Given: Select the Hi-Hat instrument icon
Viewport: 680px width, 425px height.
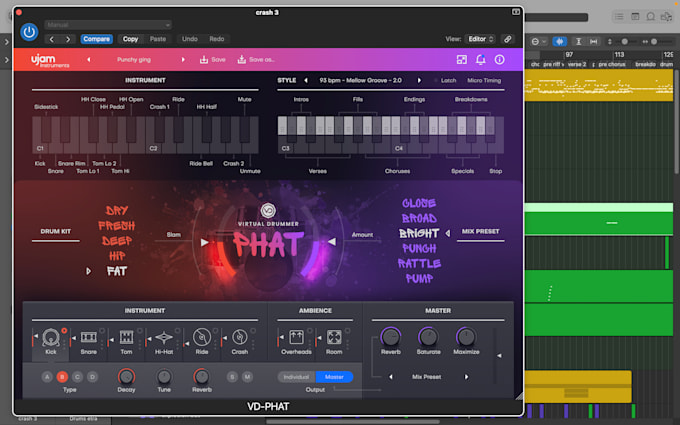Looking at the screenshot, I should (164, 337).
